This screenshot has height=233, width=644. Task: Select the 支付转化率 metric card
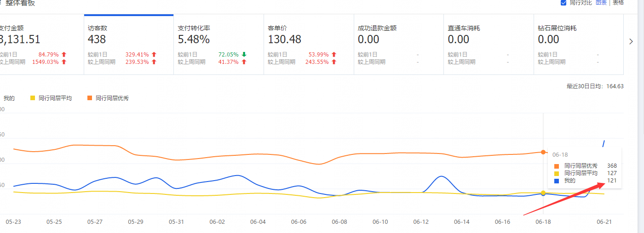pyautogui.click(x=218, y=45)
